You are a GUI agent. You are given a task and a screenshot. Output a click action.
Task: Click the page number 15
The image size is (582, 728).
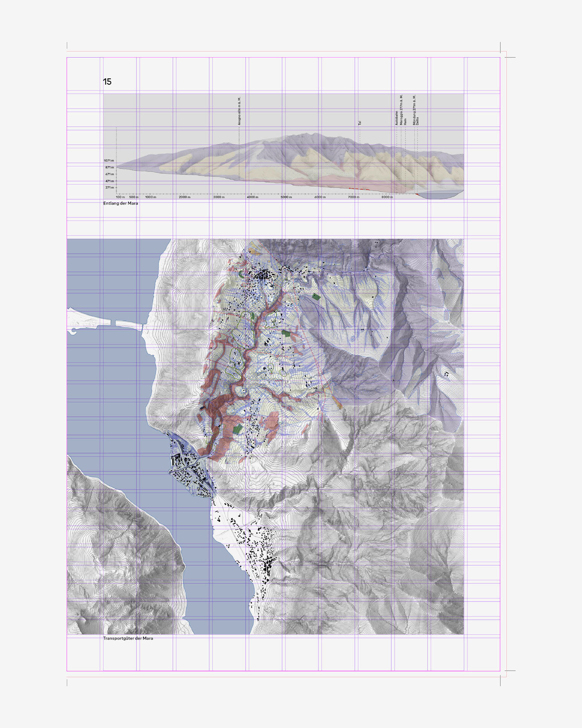pyautogui.click(x=107, y=82)
